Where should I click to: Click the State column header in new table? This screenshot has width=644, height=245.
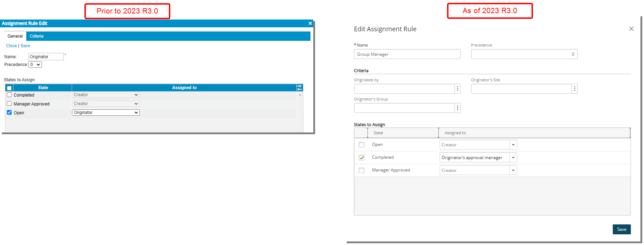point(403,133)
